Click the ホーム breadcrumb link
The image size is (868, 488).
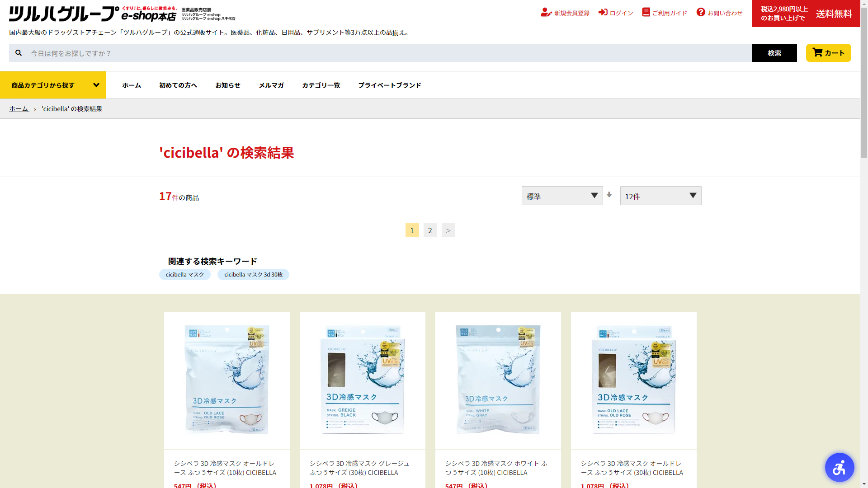pyautogui.click(x=19, y=109)
